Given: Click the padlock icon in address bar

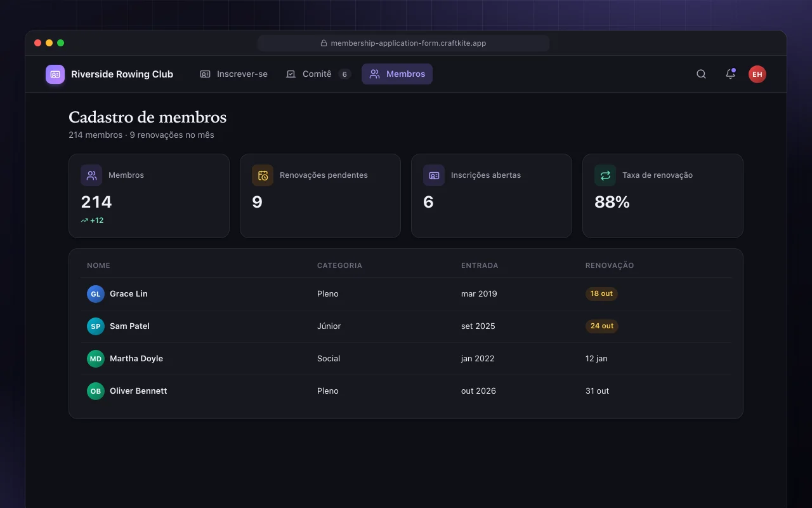Looking at the screenshot, I should coord(324,43).
